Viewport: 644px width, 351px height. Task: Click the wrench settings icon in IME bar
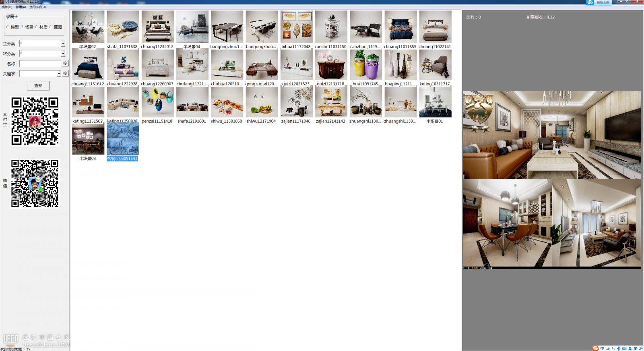(x=641, y=349)
